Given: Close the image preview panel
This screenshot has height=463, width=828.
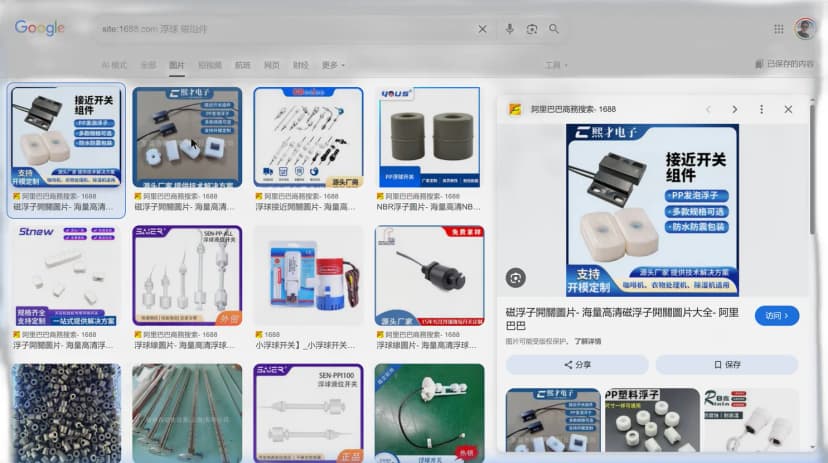Looking at the screenshot, I should tap(788, 109).
